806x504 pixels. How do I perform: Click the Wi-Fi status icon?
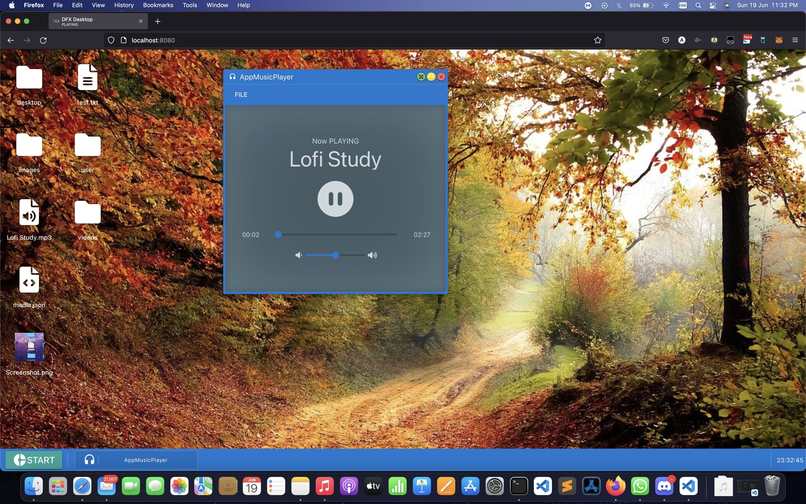(x=667, y=5)
